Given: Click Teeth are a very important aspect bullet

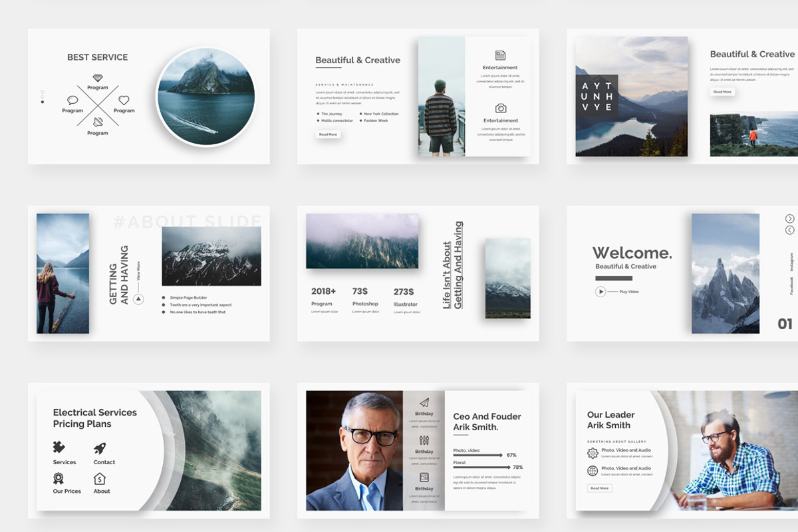Looking at the screenshot, I should click(196, 305).
